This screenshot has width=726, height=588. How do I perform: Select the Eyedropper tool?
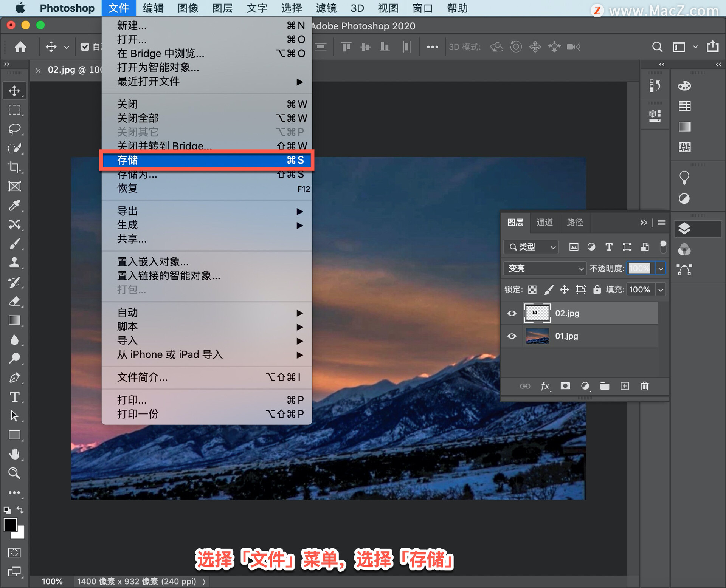tap(14, 206)
